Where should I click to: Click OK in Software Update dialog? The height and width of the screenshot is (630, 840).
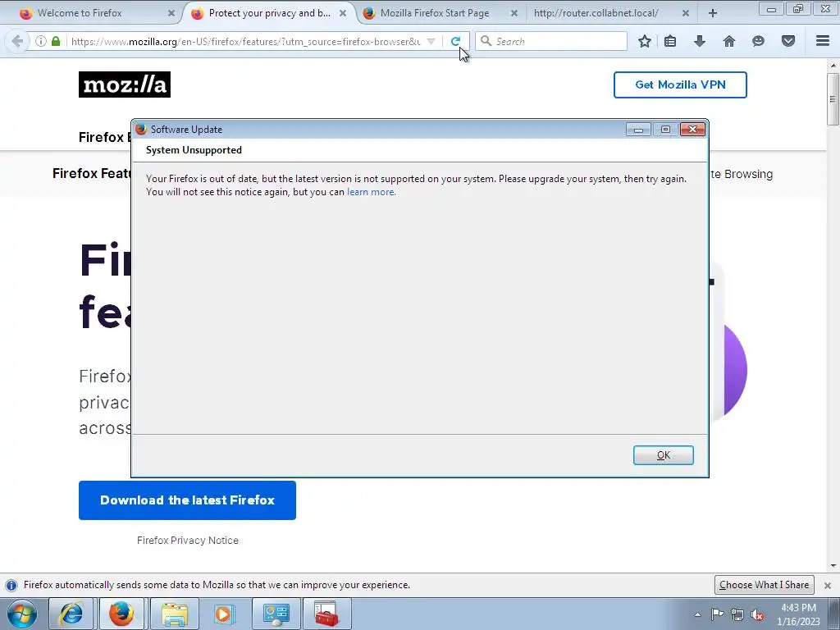663,455
